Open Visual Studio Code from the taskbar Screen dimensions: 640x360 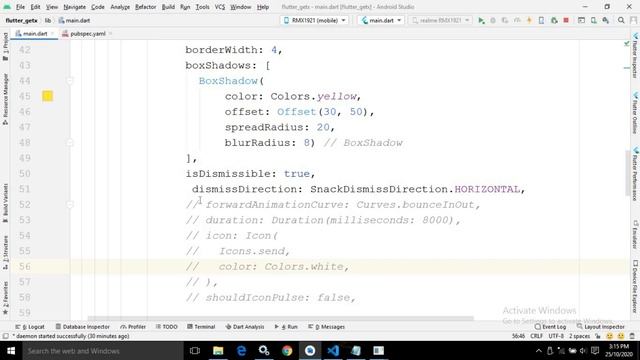tap(333, 351)
